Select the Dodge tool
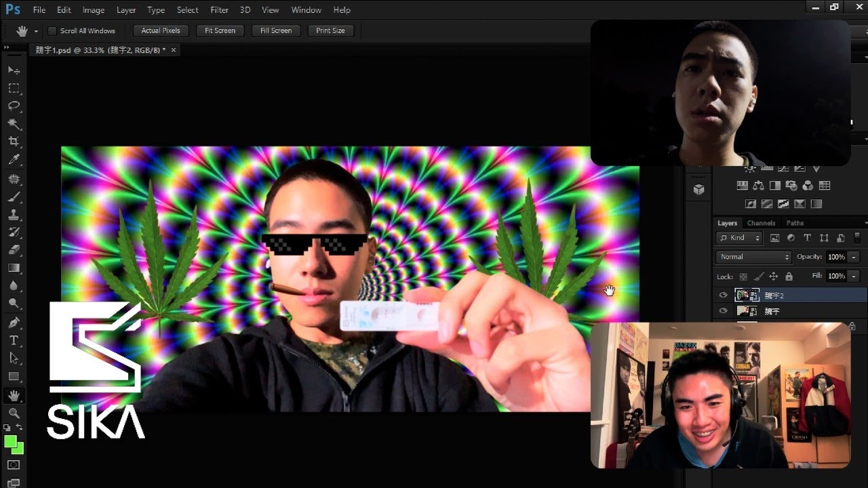The height and width of the screenshot is (488, 868). click(14, 304)
